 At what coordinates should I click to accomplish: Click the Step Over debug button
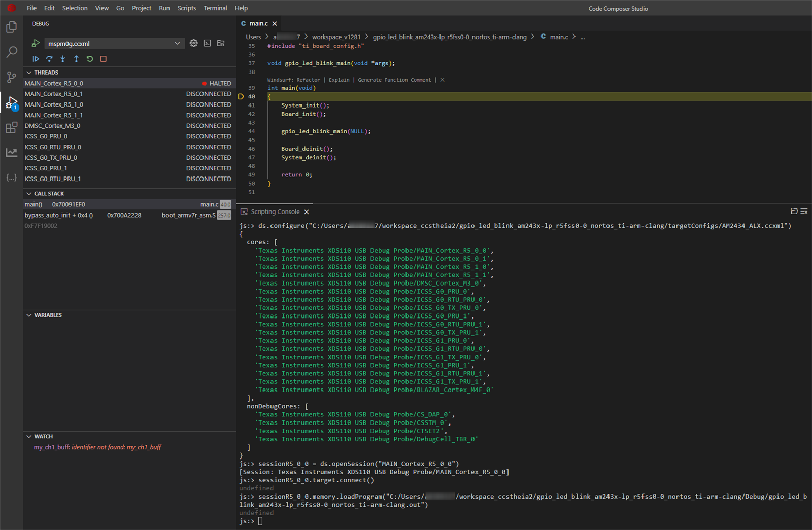click(49, 59)
